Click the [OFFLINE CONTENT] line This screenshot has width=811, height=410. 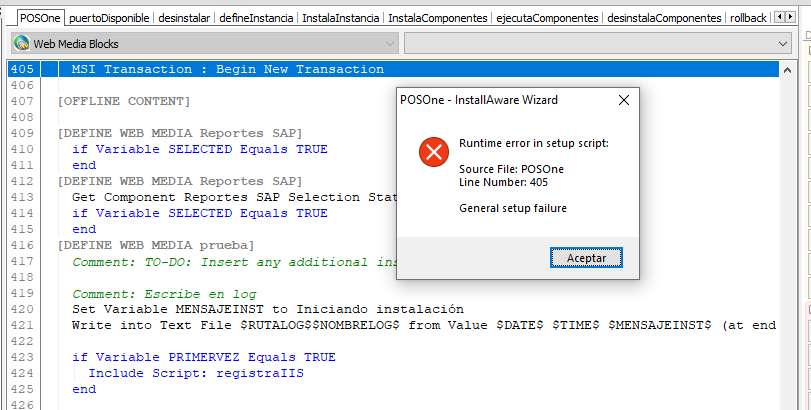(124, 101)
